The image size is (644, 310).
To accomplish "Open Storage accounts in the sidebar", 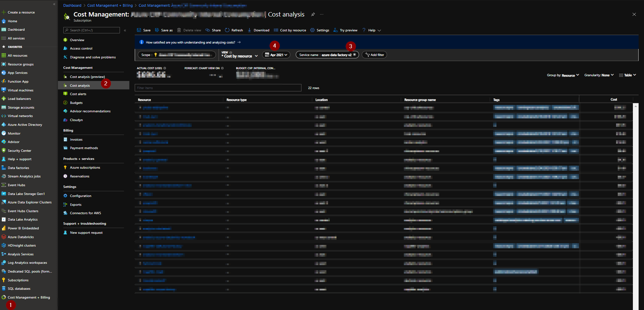I will 21,108.
